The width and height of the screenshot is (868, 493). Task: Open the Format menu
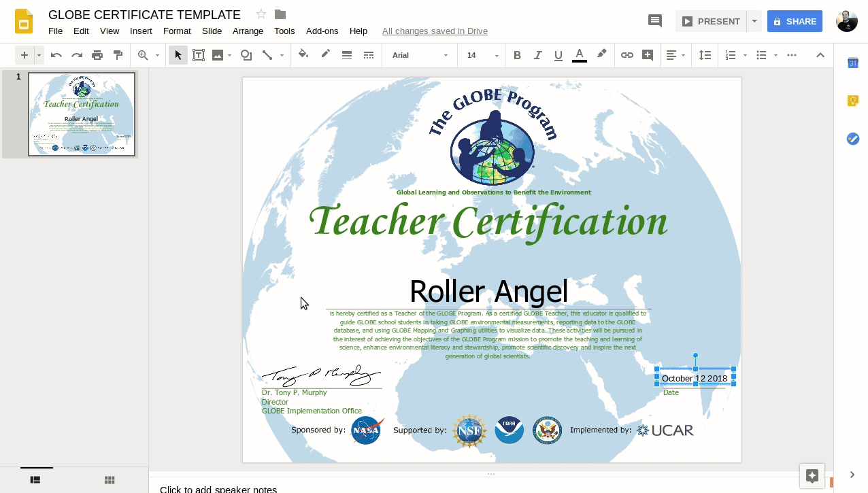tap(177, 31)
